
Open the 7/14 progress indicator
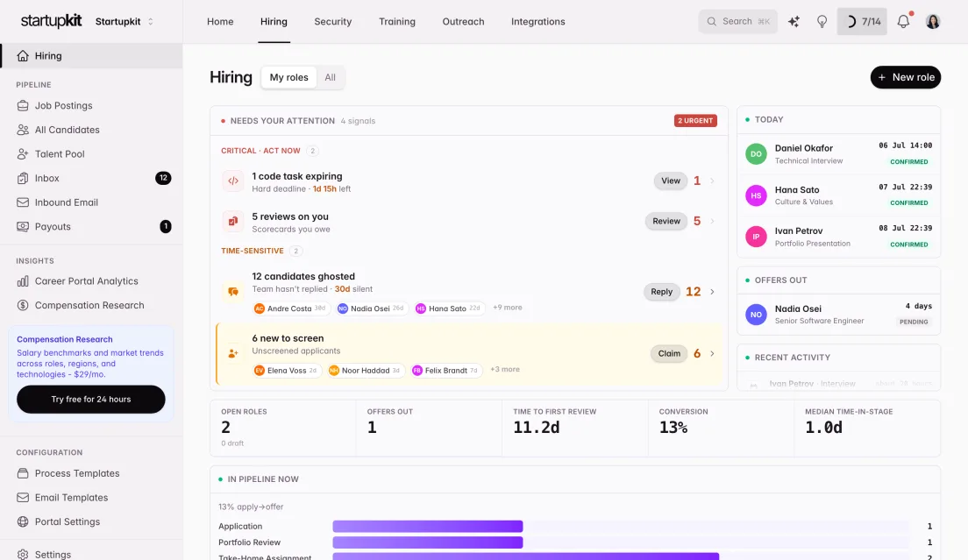click(862, 22)
